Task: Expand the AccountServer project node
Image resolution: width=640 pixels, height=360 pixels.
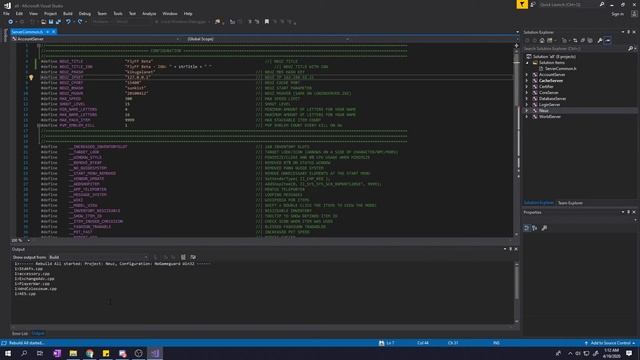Action: pos(527,75)
